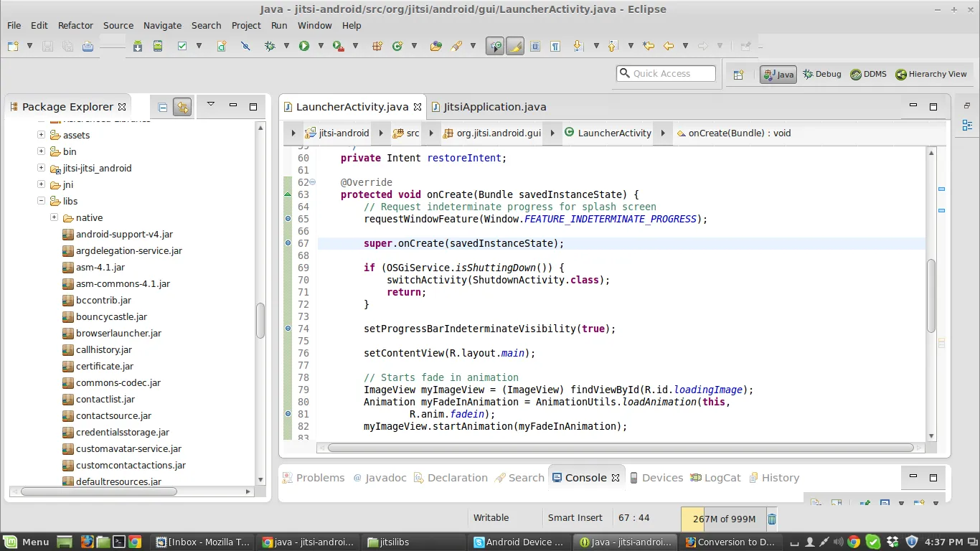Viewport: 980px width, 551px height.
Task: Click the Debug bug icon in toolbar
Action: tap(270, 46)
